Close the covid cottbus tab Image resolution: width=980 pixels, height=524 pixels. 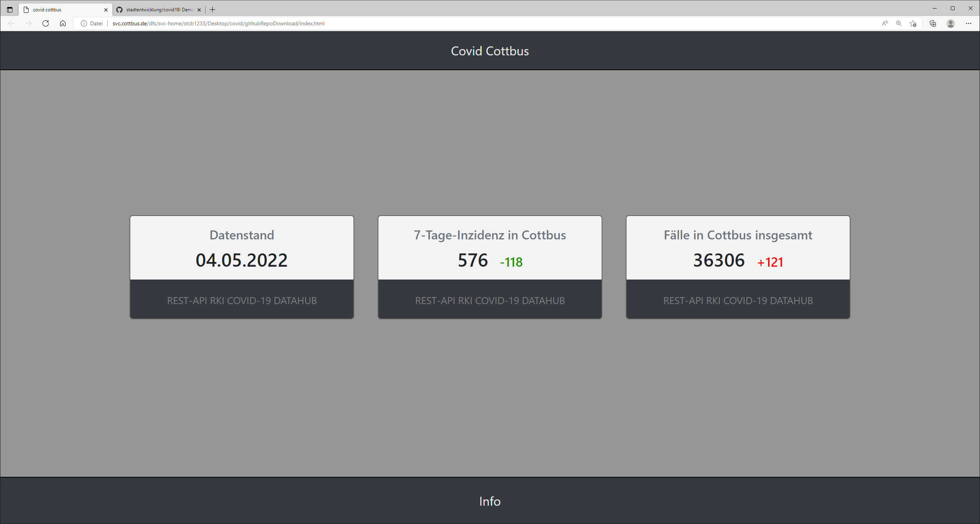106,10
